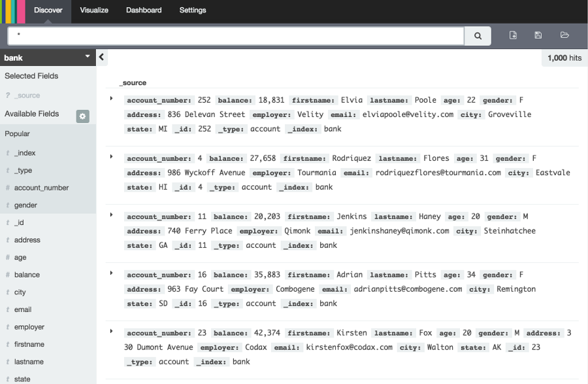
Task: Click the string type icon beside city
Action: [7, 292]
